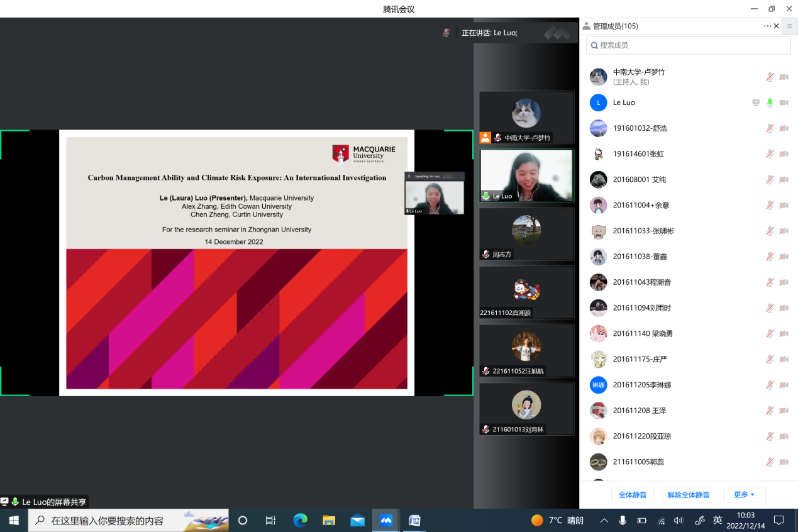The width and height of the screenshot is (798, 532).
Task: Open the hamburger menu at top right
Action: tap(790, 26)
